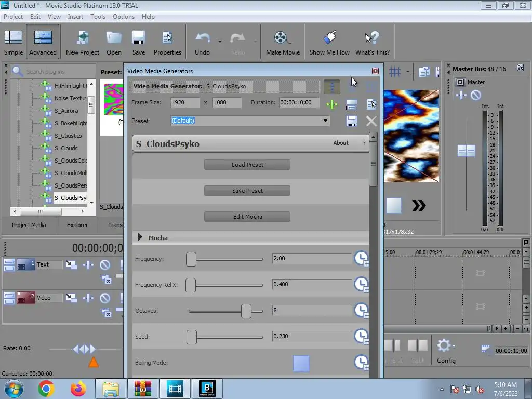The height and width of the screenshot is (399, 532).
Task: Switch to Explorer tab
Action: (x=77, y=225)
